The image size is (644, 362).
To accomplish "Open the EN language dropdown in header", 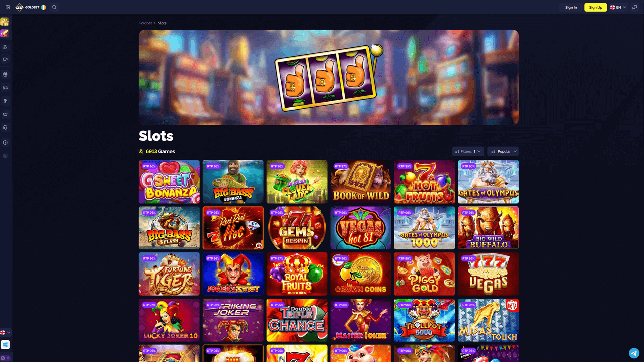I will [618, 7].
